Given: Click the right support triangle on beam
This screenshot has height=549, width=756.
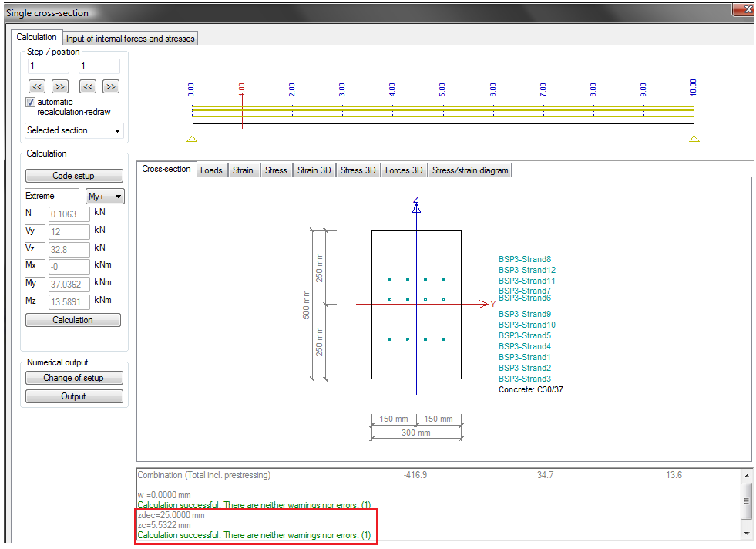Looking at the screenshot, I should tap(694, 140).
